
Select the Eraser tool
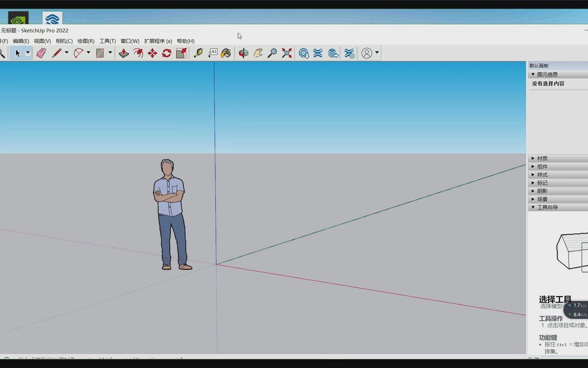(41, 53)
